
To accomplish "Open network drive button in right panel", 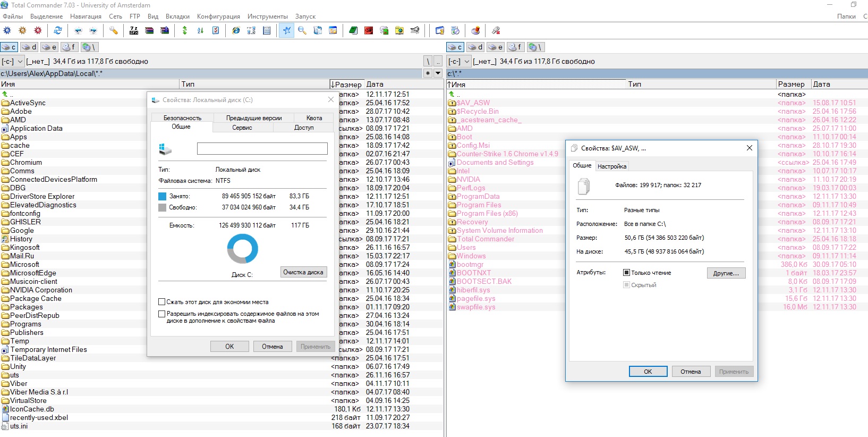I will [535, 47].
